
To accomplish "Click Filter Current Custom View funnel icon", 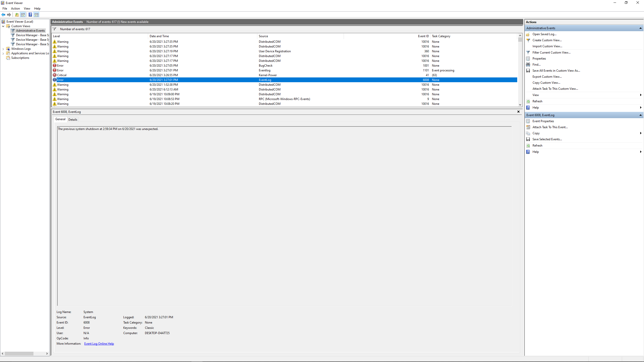I will click(528, 53).
